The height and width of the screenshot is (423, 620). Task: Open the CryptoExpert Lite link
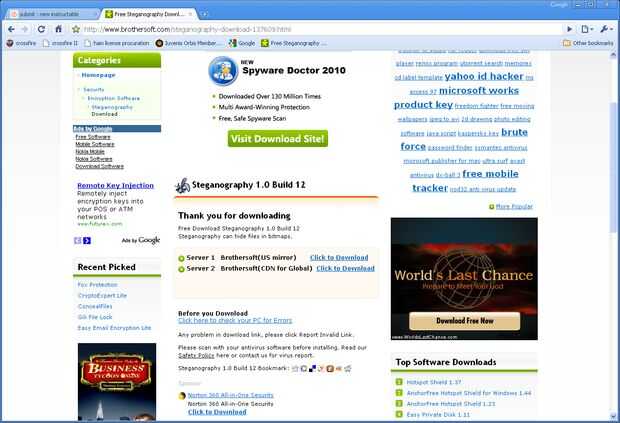tap(102, 296)
